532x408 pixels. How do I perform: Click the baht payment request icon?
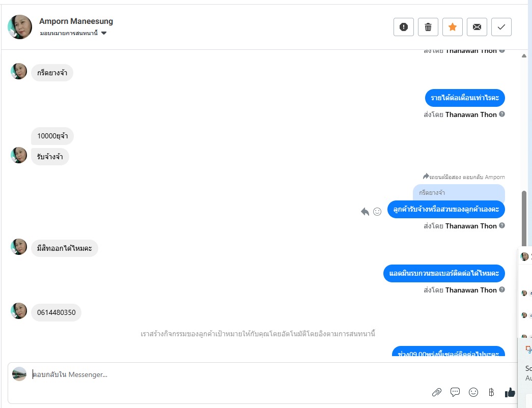[x=491, y=392]
